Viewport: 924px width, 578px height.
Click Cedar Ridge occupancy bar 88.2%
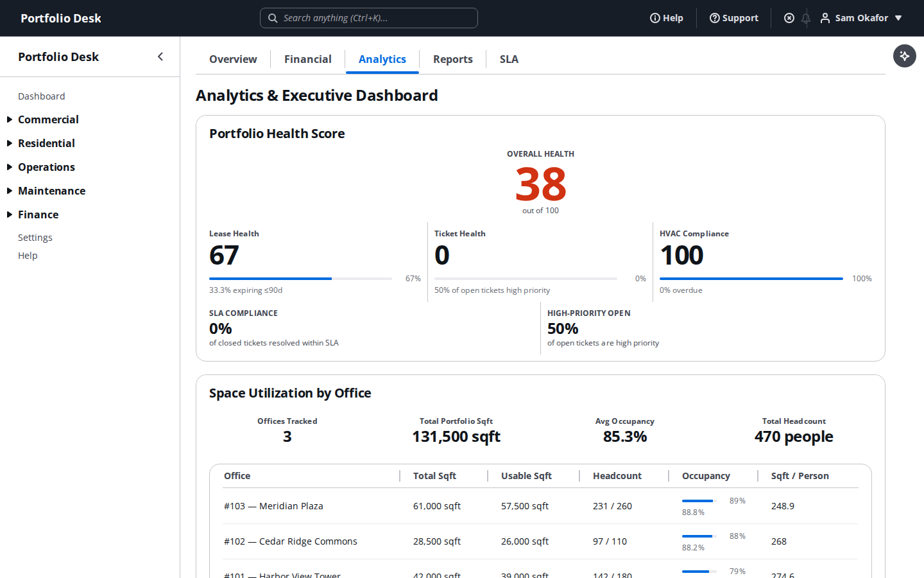click(699, 536)
